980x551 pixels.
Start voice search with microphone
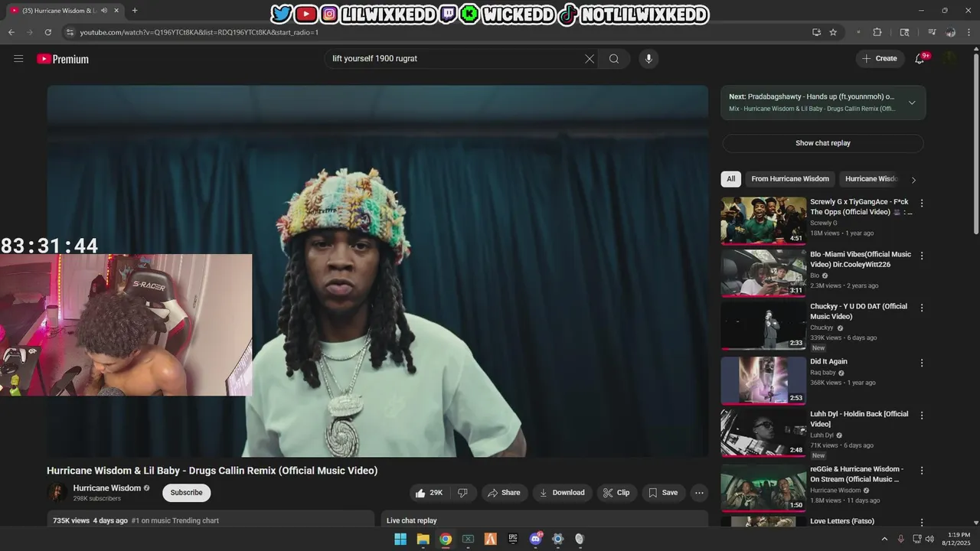click(x=648, y=59)
